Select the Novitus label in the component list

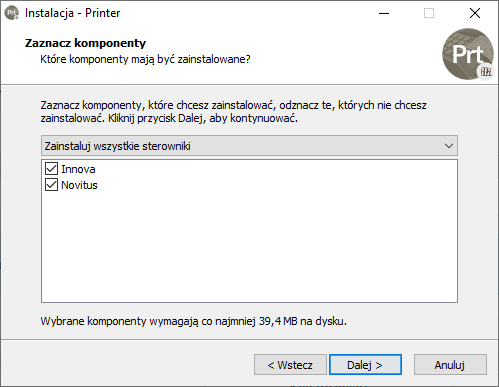79,185
